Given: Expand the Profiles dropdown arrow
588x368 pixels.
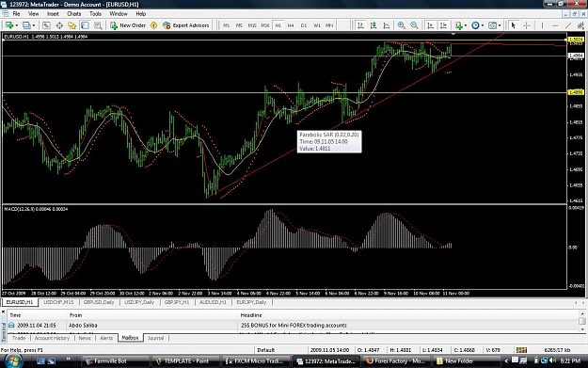Looking at the screenshot, I should tap(34, 25).
